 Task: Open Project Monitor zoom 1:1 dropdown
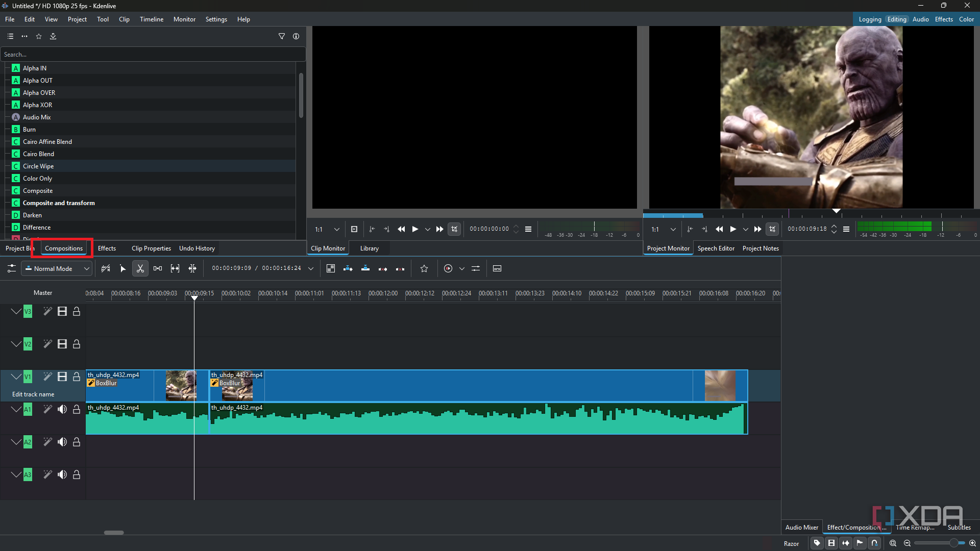(664, 229)
